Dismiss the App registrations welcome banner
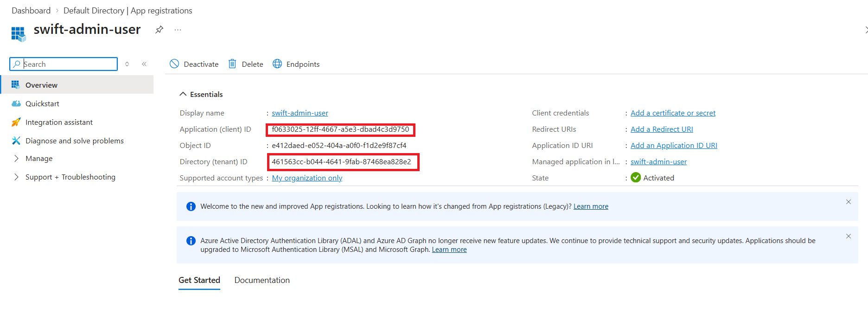The image size is (868, 321). click(x=849, y=202)
